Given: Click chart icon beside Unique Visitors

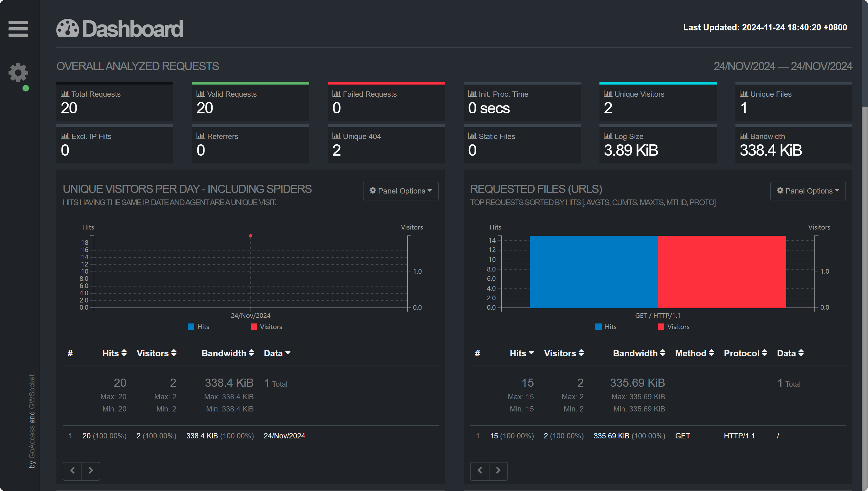Looking at the screenshot, I should coord(608,94).
